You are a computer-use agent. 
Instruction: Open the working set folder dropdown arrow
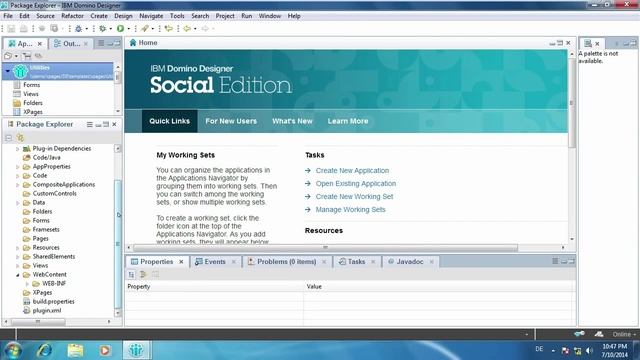[x=16, y=56]
